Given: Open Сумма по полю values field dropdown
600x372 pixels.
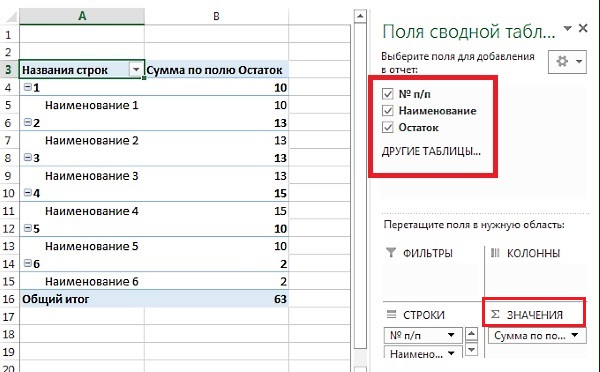Looking at the screenshot, I should click(x=574, y=335).
